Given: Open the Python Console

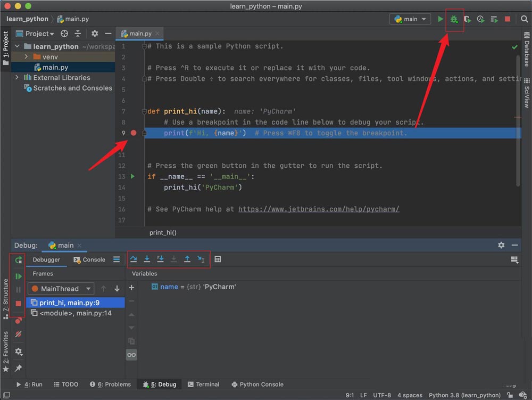Looking at the screenshot, I should 257,384.
